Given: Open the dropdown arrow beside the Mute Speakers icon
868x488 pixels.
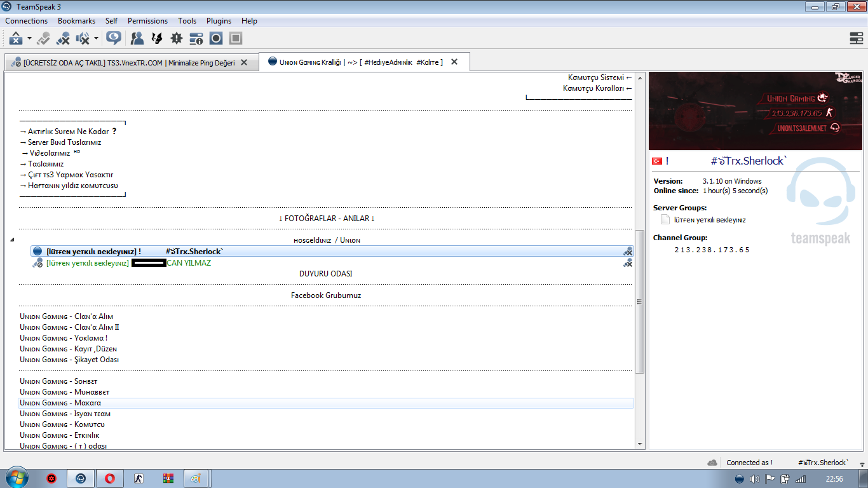Looking at the screenshot, I should coord(96,38).
